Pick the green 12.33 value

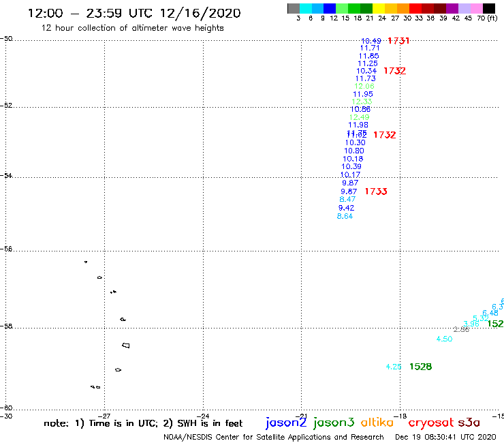click(362, 102)
